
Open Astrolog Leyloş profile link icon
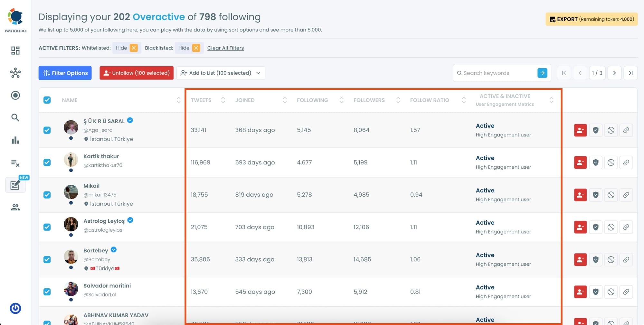pyautogui.click(x=626, y=227)
